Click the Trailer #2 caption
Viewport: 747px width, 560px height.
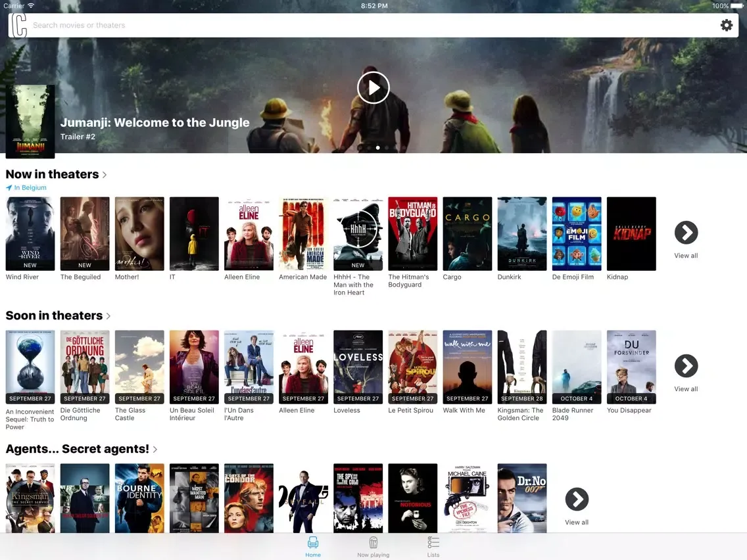click(x=78, y=137)
